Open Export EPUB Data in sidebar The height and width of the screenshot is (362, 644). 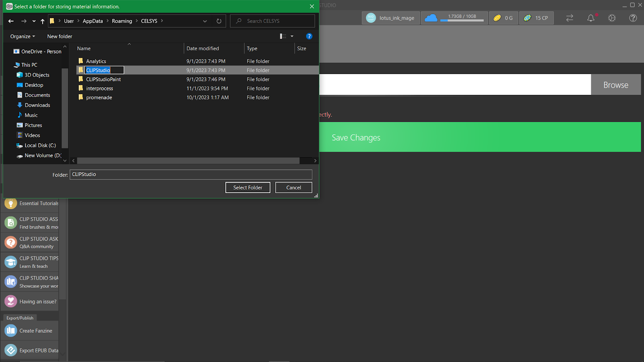30,350
